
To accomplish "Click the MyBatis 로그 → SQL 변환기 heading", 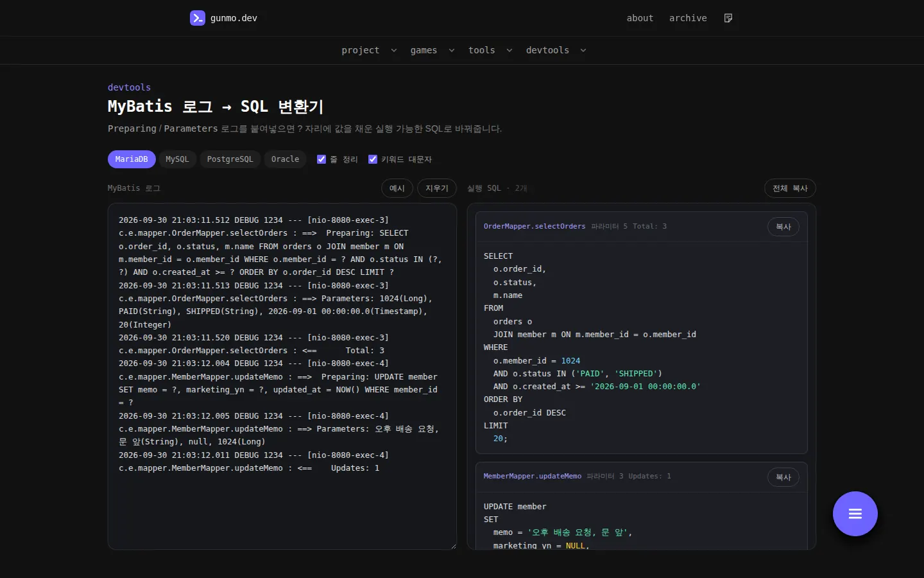I will coord(216,107).
